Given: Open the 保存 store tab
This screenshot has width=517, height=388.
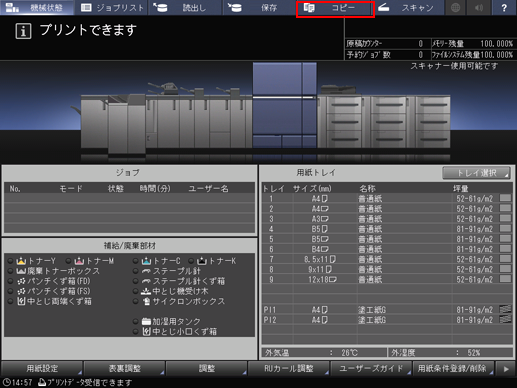Looking at the screenshot, I should (x=259, y=7).
